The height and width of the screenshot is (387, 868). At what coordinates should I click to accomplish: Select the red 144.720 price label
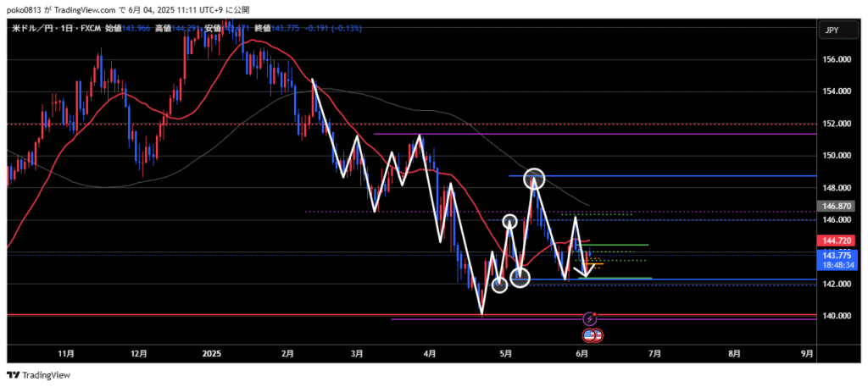[x=836, y=241]
